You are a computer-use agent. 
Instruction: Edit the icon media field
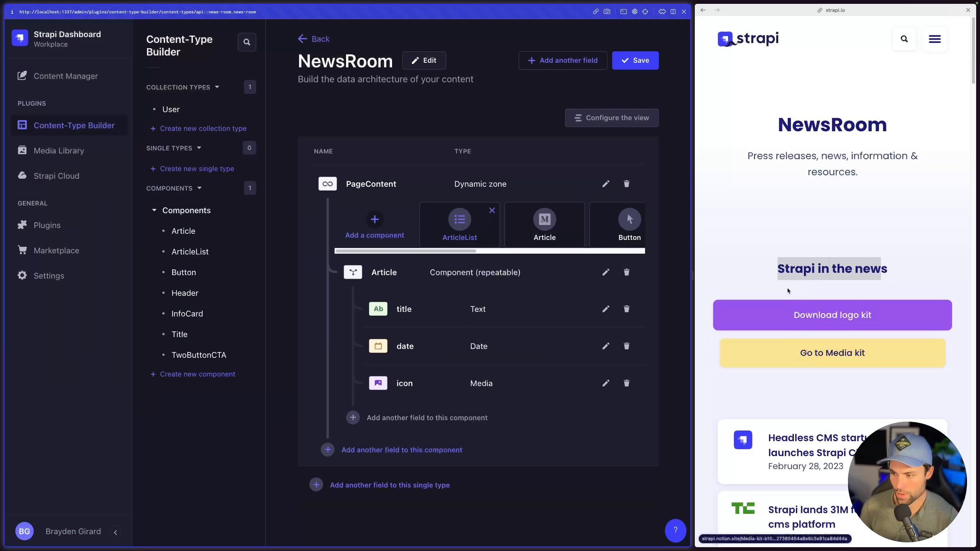click(x=606, y=383)
